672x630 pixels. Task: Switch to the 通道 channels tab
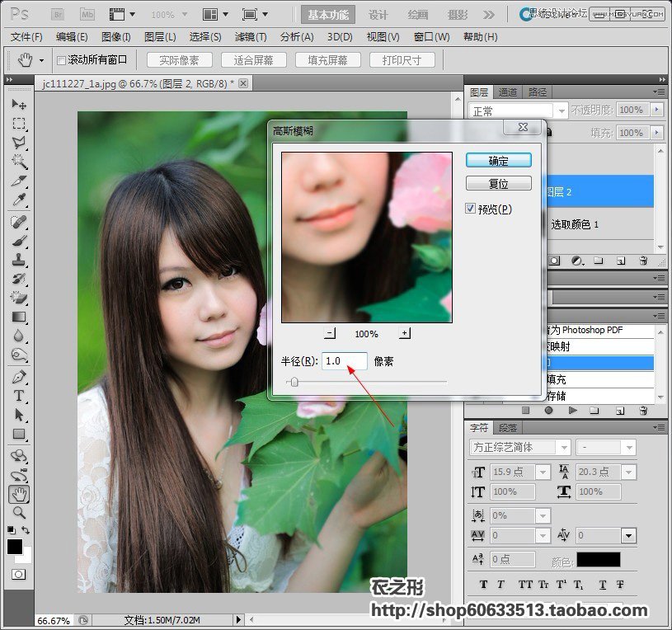[508, 92]
